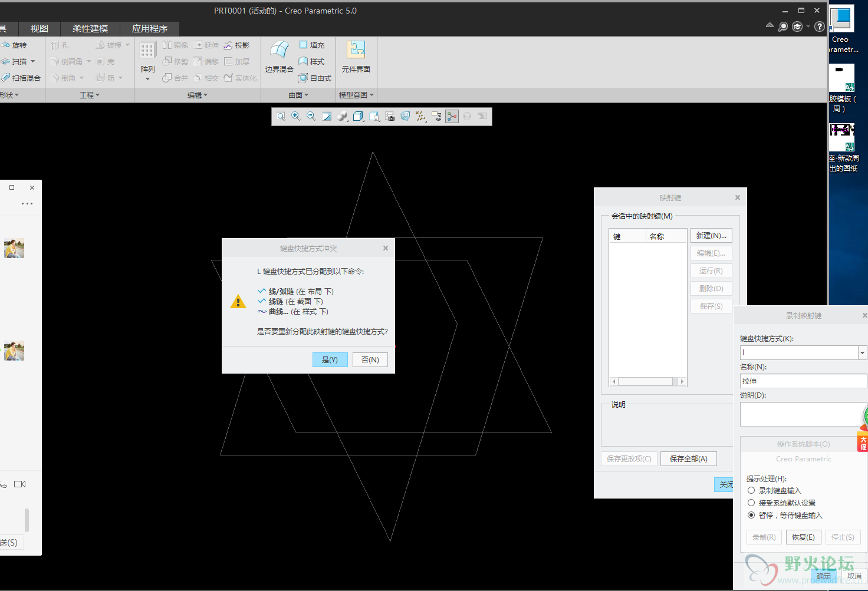Viewport: 868px width, 591px height.
Task: Select the 扫描 (Sweep) tool
Action: [14, 61]
